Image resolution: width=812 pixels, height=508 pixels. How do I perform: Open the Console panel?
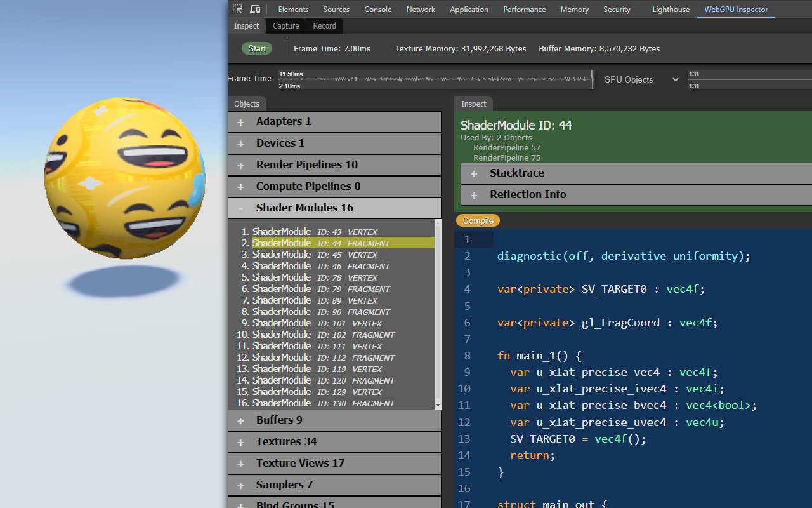pos(377,9)
